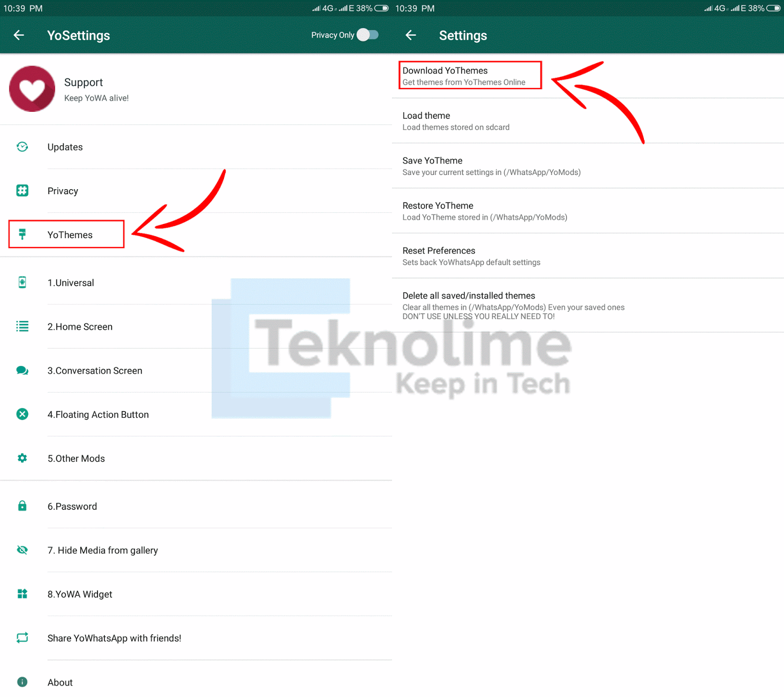Tap the Support heart avatar
This screenshot has height=697, width=784.
click(32, 89)
